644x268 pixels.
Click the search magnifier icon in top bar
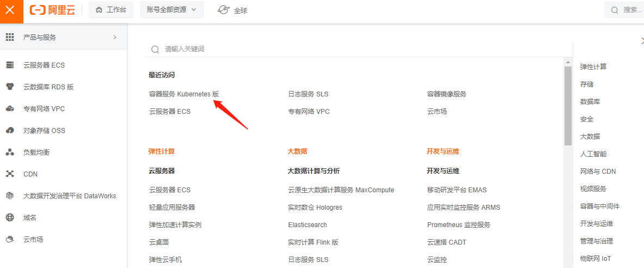[615, 10]
